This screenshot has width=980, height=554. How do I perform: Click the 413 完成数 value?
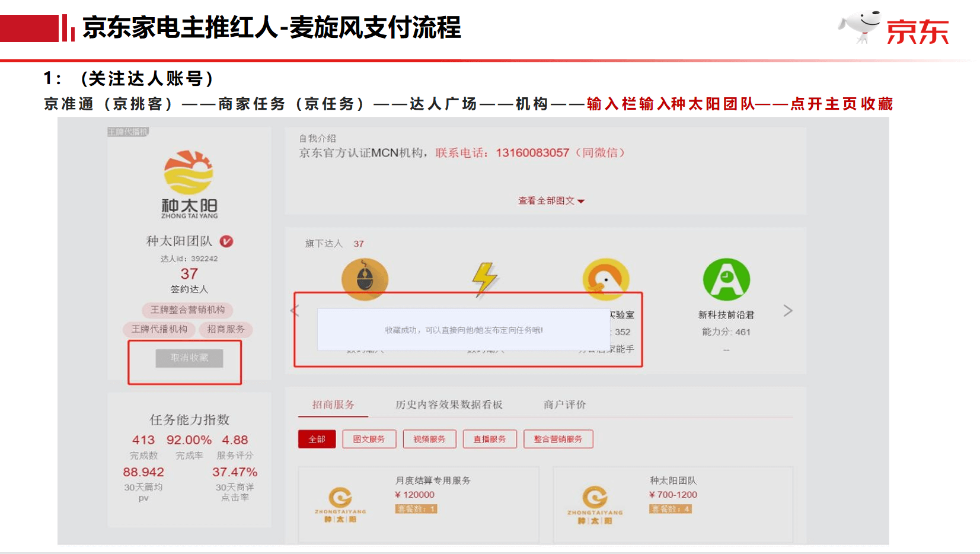(x=143, y=440)
